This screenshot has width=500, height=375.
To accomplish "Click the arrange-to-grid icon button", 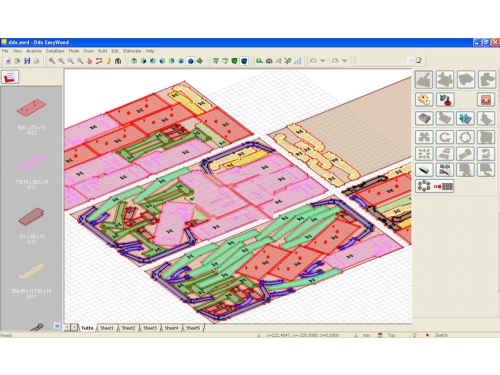I will pos(434,186).
